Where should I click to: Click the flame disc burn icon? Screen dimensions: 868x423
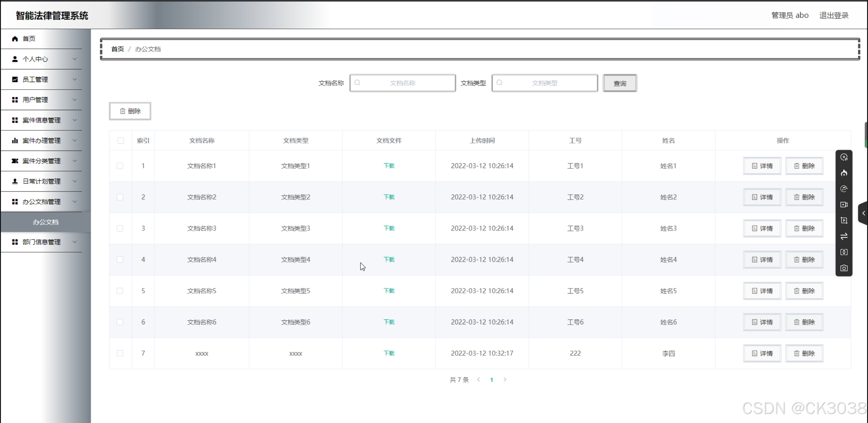[844, 173]
